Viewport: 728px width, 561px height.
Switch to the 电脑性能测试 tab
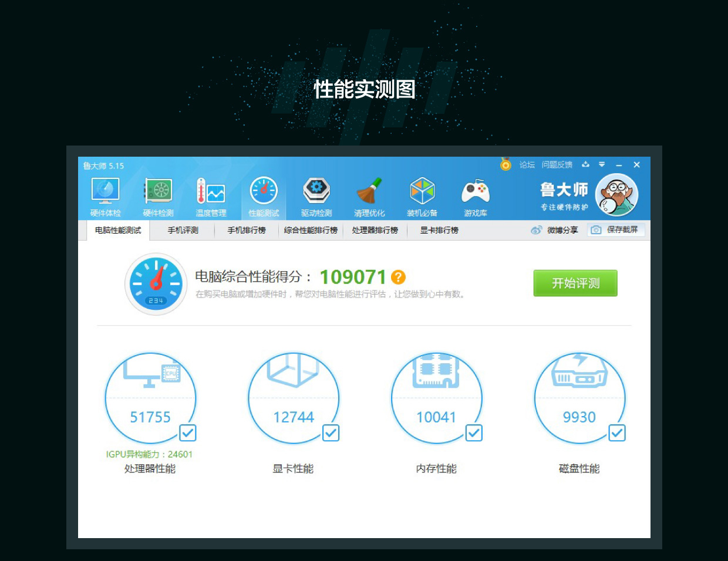(x=118, y=230)
